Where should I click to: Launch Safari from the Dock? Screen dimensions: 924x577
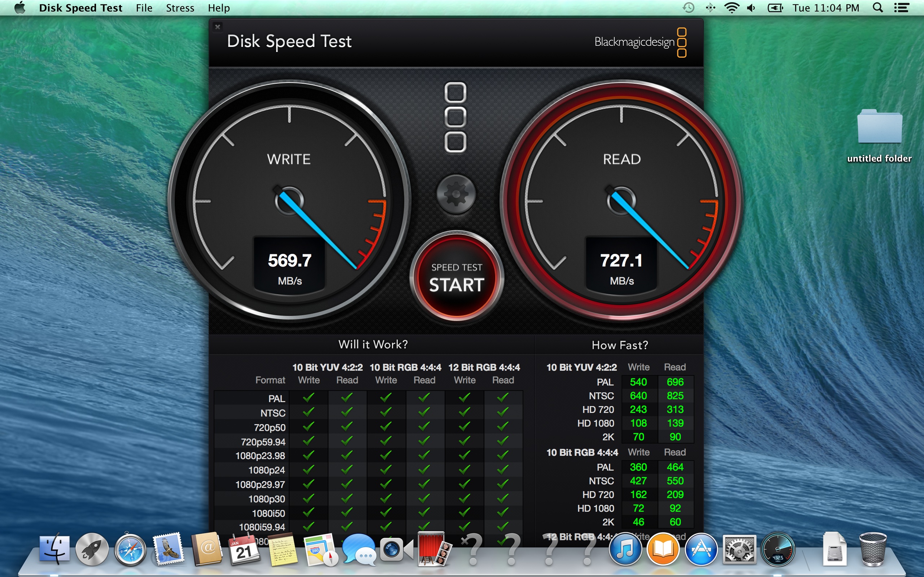[x=130, y=550]
